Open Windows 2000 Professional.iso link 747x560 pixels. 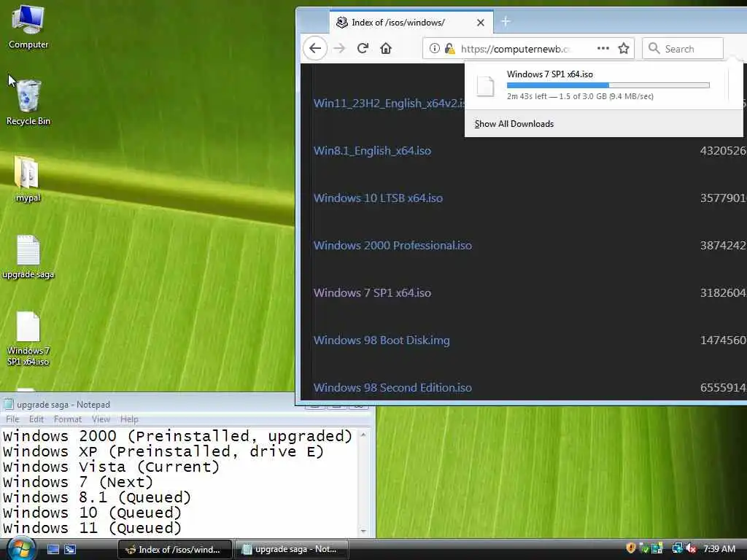click(392, 246)
